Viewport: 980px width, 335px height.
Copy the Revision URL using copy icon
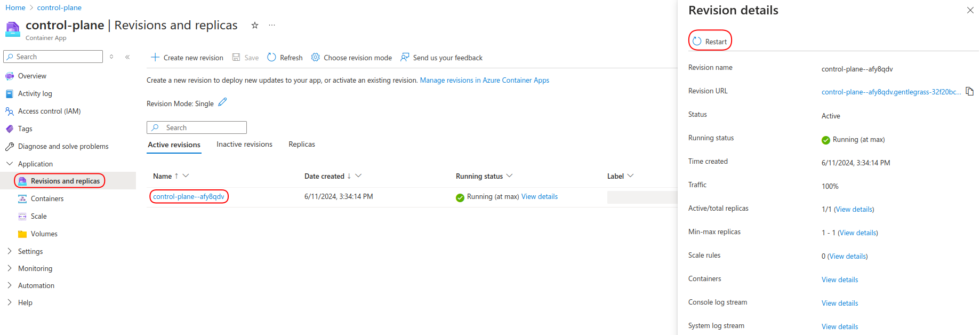(x=970, y=91)
